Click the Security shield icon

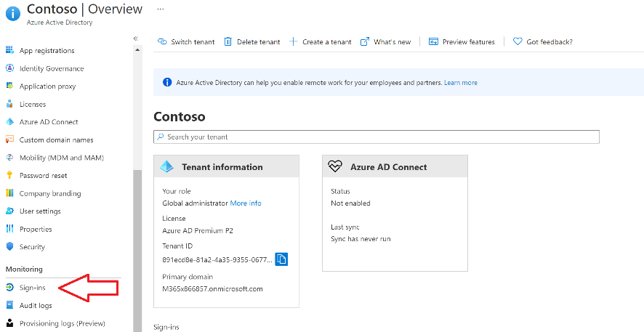[9, 247]
